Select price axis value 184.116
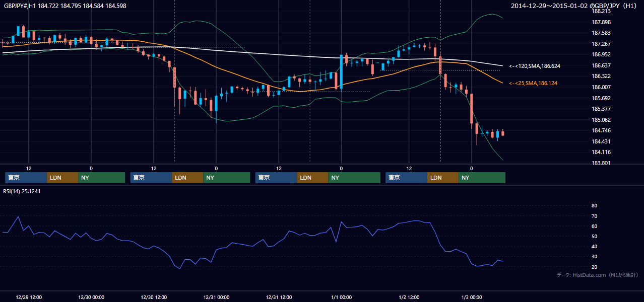Image resolution: width=644 pixels, height=302 pixels. click(601, 152)
